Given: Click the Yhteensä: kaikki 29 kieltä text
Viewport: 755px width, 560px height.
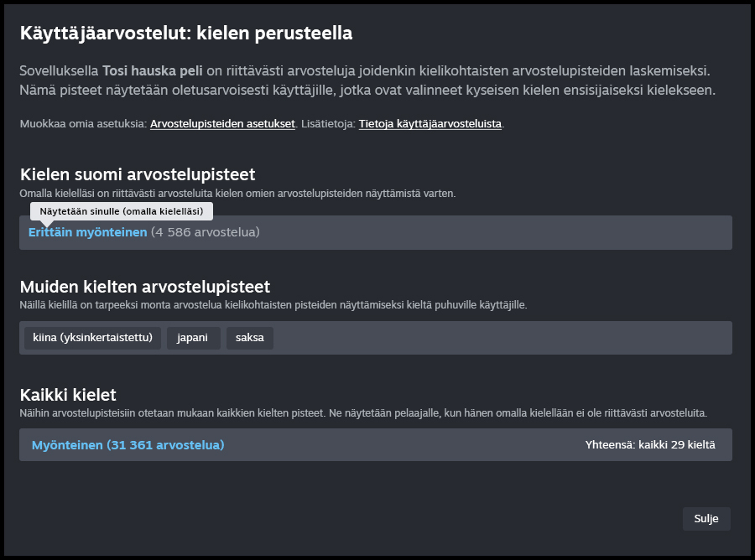Looking at the screenshot, I should tap(649, 445).
